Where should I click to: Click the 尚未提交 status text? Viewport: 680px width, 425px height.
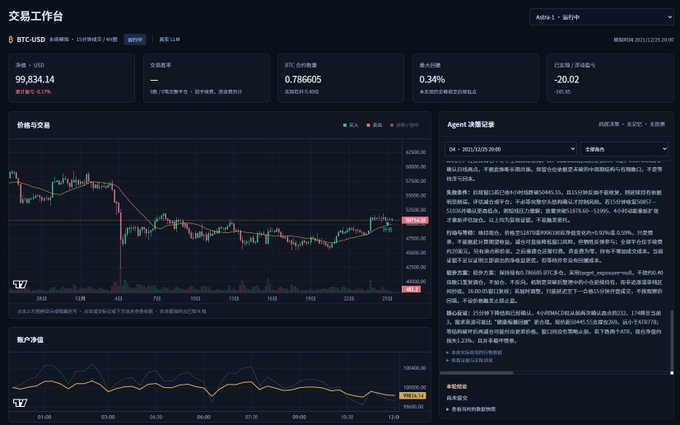point(457,398)
